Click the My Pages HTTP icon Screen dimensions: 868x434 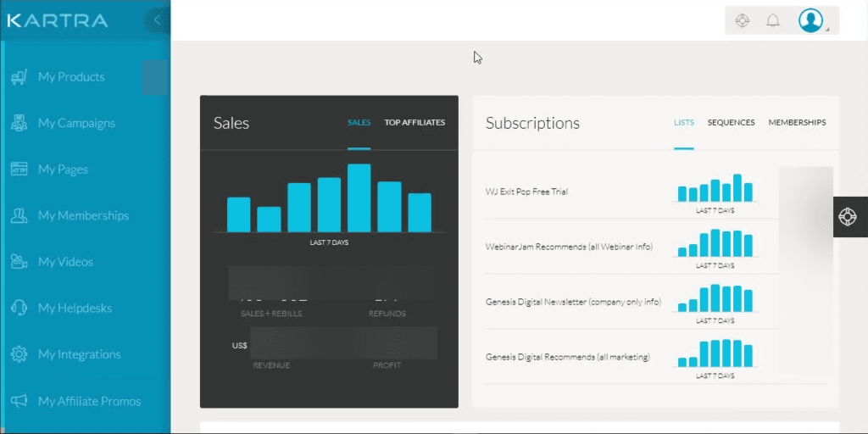pos(19,170)
